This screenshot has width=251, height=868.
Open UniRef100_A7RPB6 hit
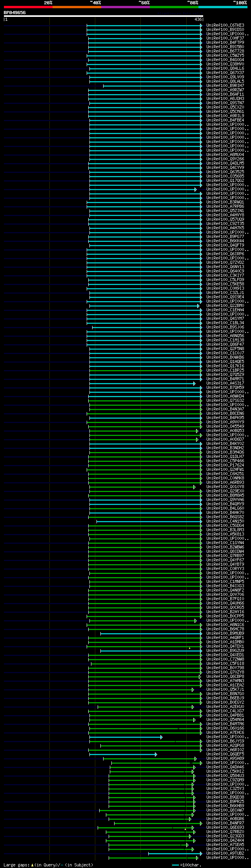click(225, 207)
